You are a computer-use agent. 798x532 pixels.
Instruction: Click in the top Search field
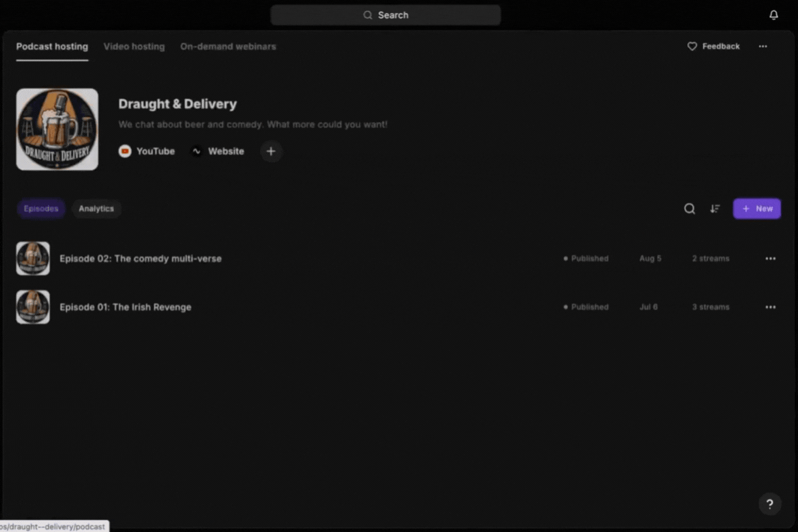[x=386, y=15]
